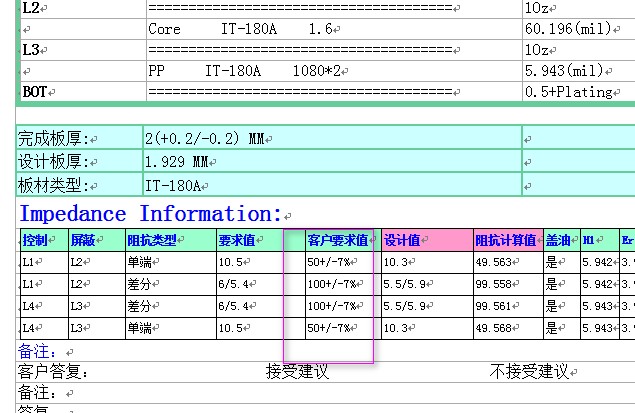Click '差分' in the 99.561 row

pyautogui.click(x=140, y=306)
